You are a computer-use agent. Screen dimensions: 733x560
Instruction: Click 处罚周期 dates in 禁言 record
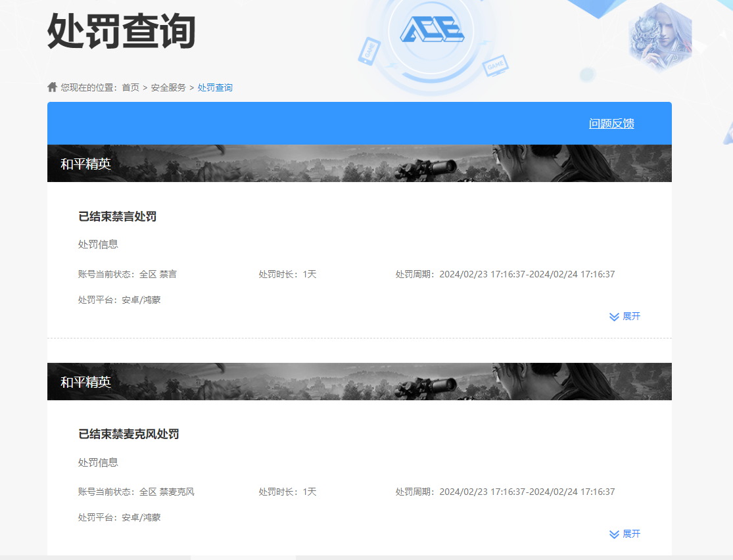point(505,274)
